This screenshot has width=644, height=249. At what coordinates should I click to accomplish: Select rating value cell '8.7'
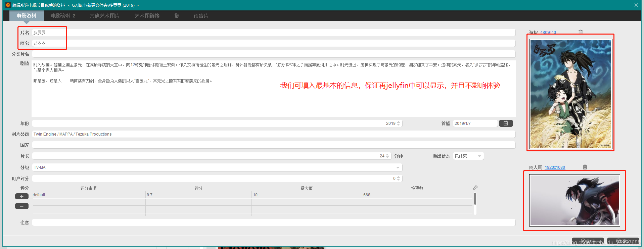pyautogui.click(x=198, y=195)
